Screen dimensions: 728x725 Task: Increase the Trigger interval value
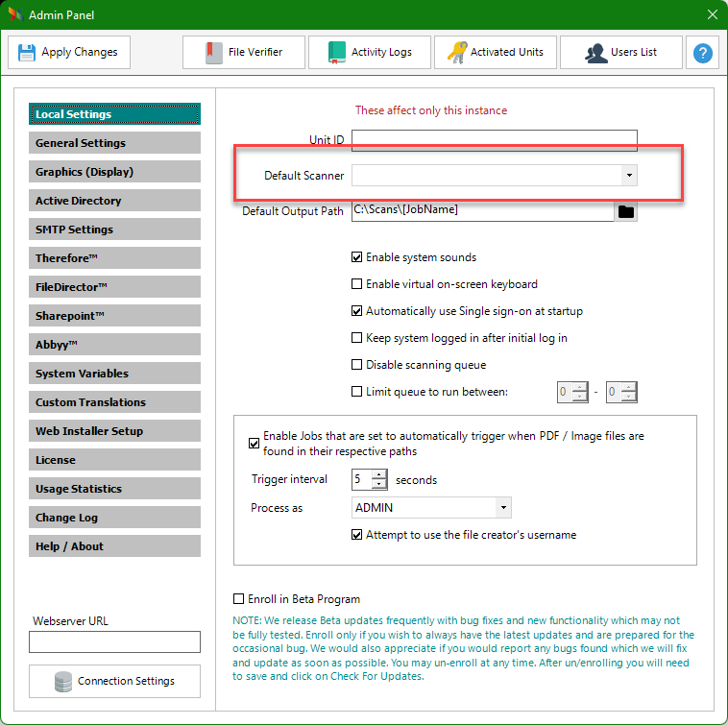point(379,474)
